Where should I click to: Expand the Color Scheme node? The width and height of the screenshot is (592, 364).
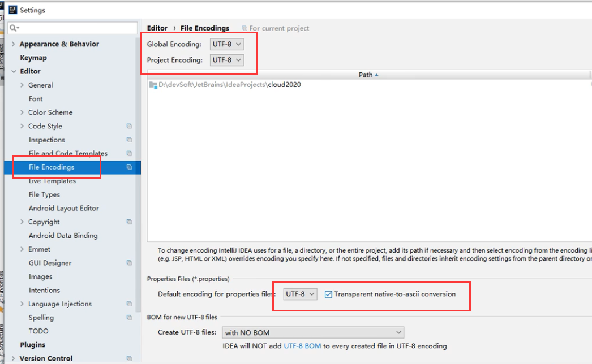22,112
